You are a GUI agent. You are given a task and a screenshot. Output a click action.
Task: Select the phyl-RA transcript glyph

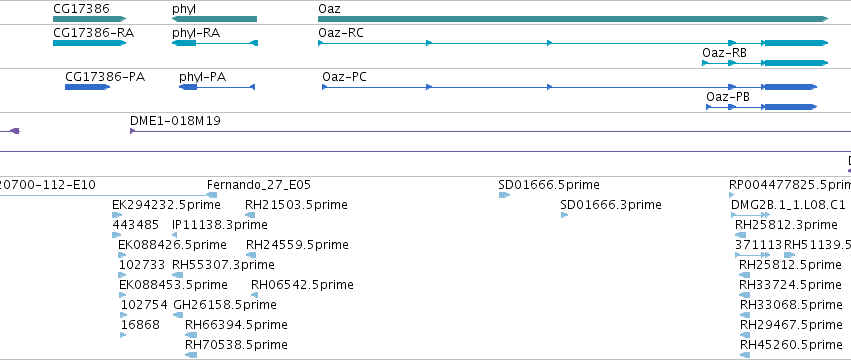[215, 43]
